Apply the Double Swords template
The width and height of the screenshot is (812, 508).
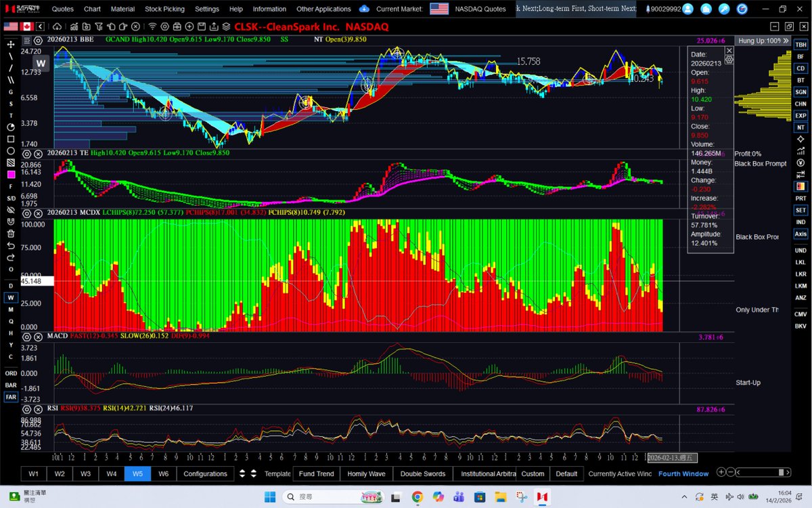click(x=422, y=473)
